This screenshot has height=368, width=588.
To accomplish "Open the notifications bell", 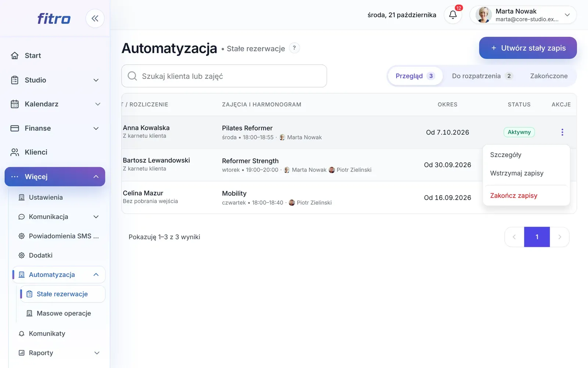I will tap(453, 15).
